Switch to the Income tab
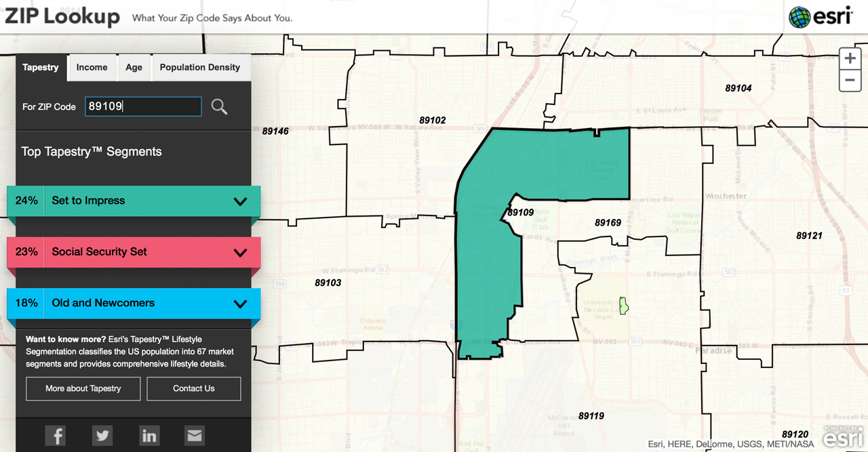 (x=92, y=68)
